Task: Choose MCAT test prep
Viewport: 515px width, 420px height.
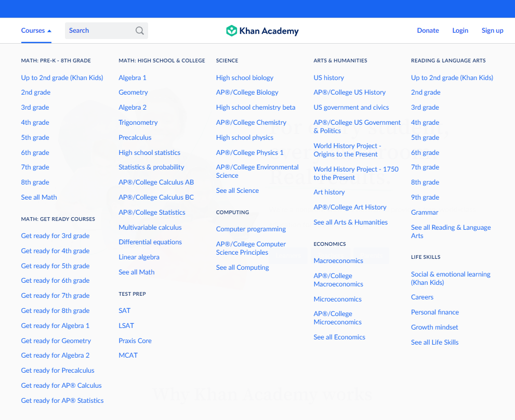Action: click(x=128, y=356)
